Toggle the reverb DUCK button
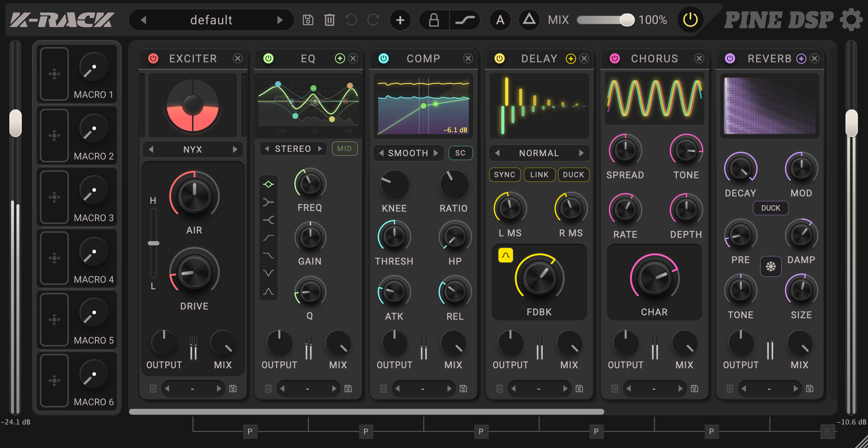Screen dimensions: 868x448 [771, 208]
